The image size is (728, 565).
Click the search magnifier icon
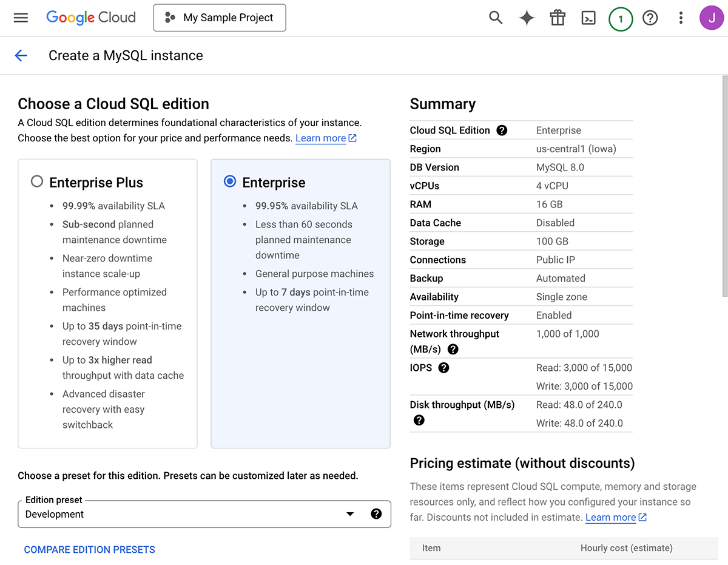[496, 18]
